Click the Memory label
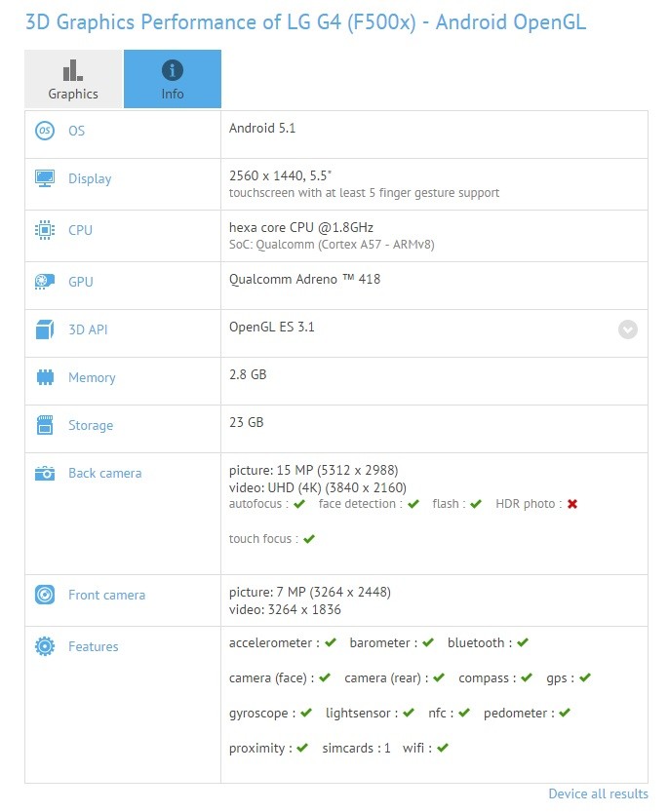The width and height of the screenshot is (669, 812). pyautogui.click(x=92, y=378)
